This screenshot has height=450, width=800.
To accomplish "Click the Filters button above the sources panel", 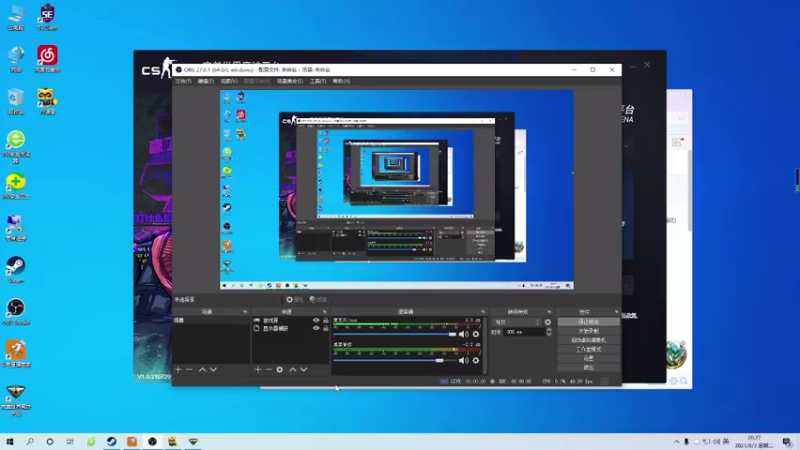I will click(318, 299).
